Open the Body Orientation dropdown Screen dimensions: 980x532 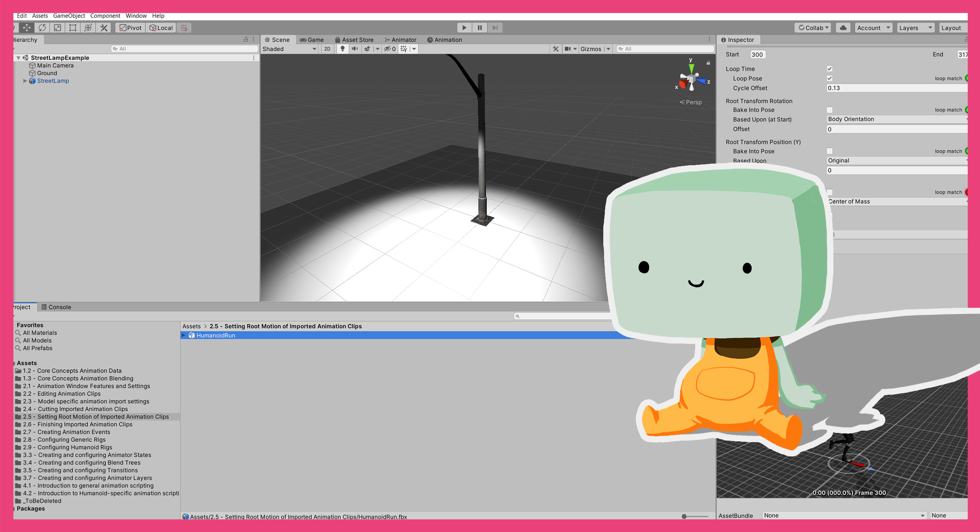[x=896, y=119]
